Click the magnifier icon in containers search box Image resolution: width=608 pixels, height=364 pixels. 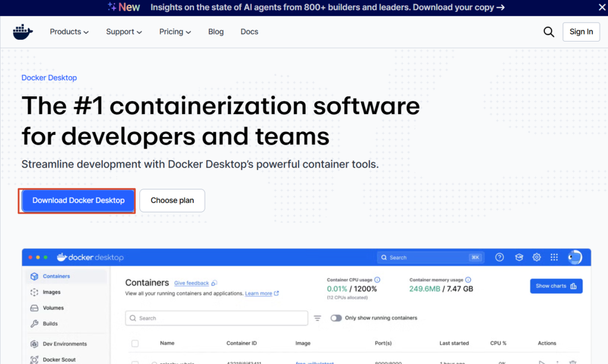click(132, 318)
